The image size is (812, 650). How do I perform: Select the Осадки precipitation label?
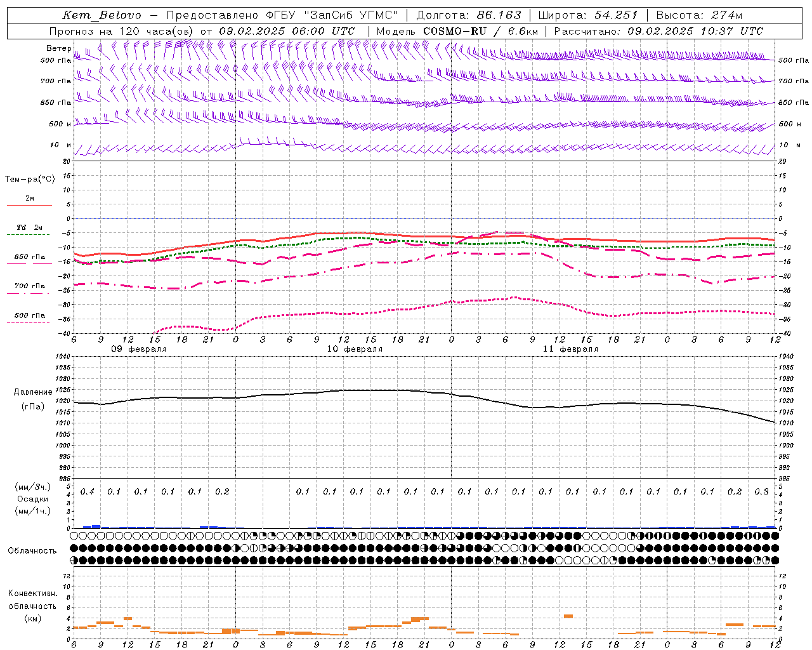click(32, 500)
